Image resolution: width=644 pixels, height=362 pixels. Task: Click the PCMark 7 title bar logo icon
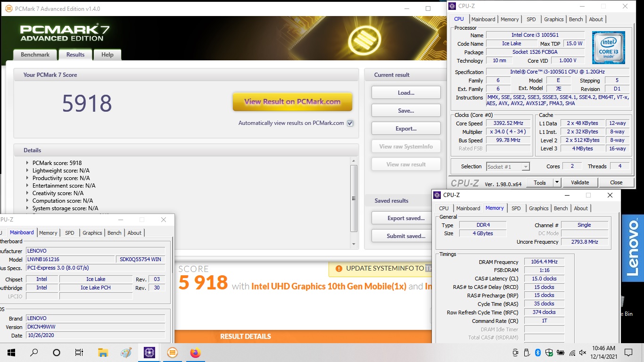click(8, 8)
